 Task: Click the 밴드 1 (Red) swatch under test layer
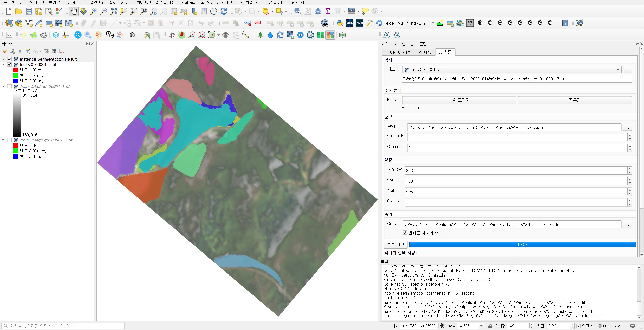pos(16,70)
